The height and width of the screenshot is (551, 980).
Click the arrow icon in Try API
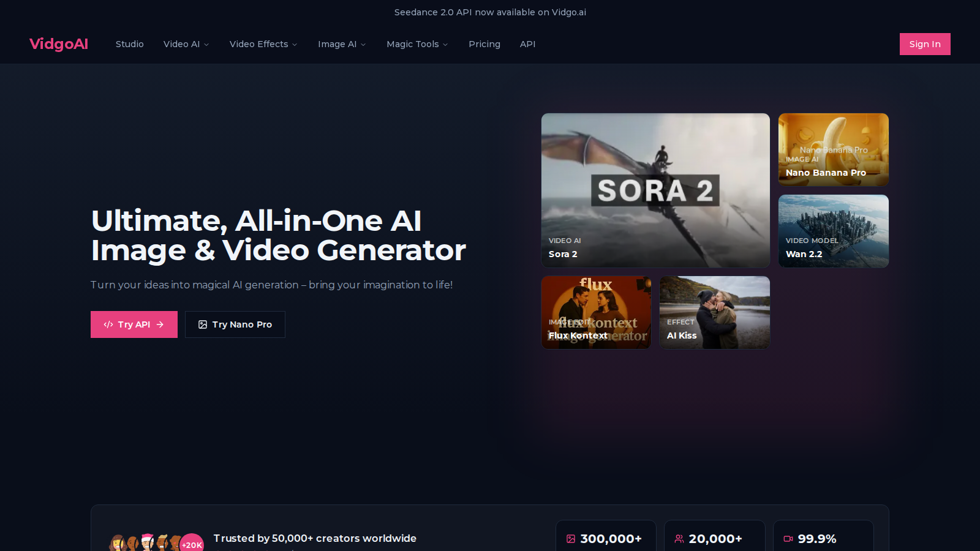[160, 324]
